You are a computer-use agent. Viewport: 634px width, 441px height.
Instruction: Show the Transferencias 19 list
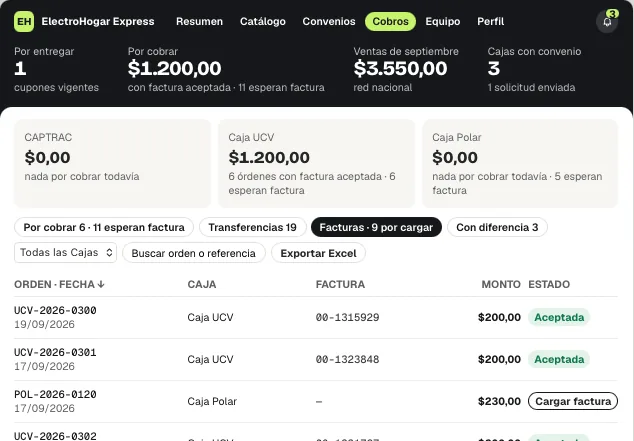pyautogui.click(x=253, y=227)
